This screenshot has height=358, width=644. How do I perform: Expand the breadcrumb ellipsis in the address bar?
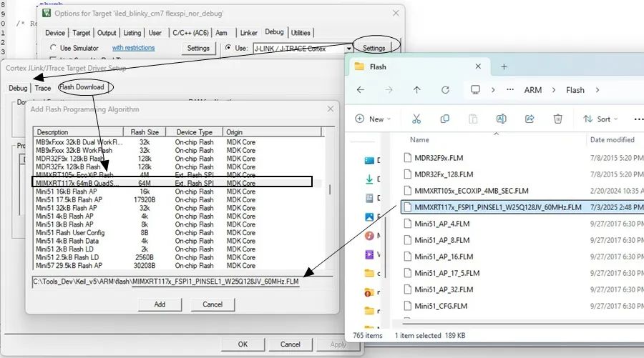coord(510,90)
